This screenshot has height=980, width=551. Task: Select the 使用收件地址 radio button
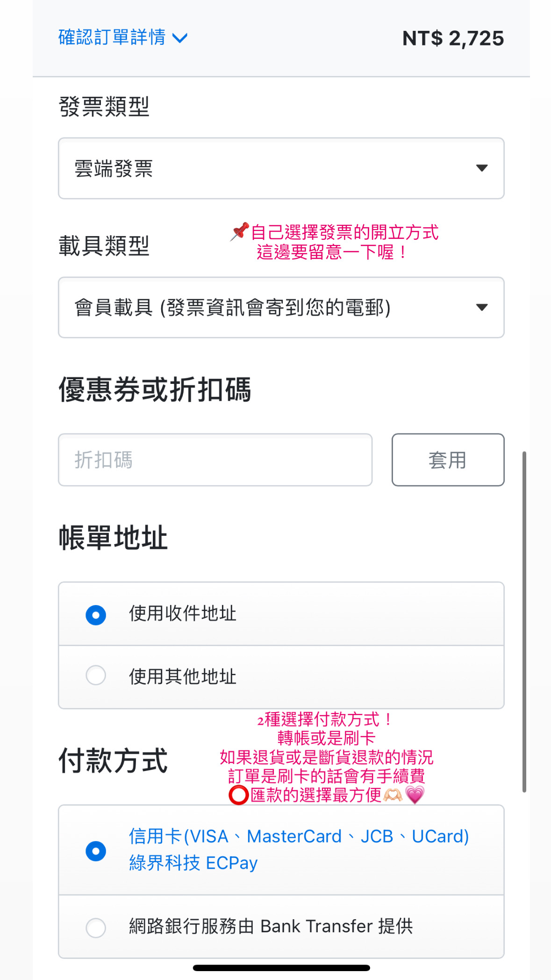(x=96, y=615)
